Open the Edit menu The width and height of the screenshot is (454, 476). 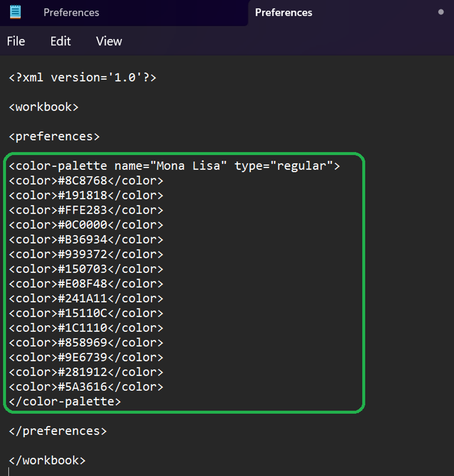tap(61, 41)
